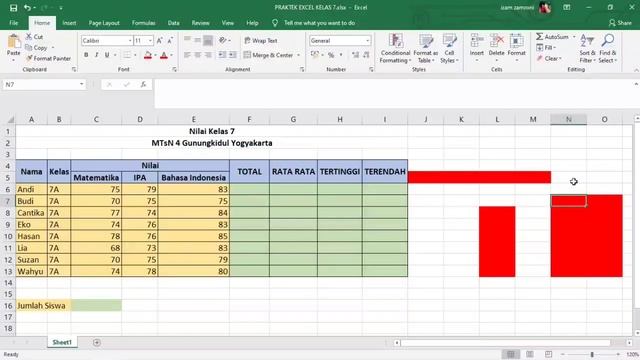The width and height of the screenshot is (640, 360).
Task: Click Increase Font Size icon
Action: coord(160,40)
